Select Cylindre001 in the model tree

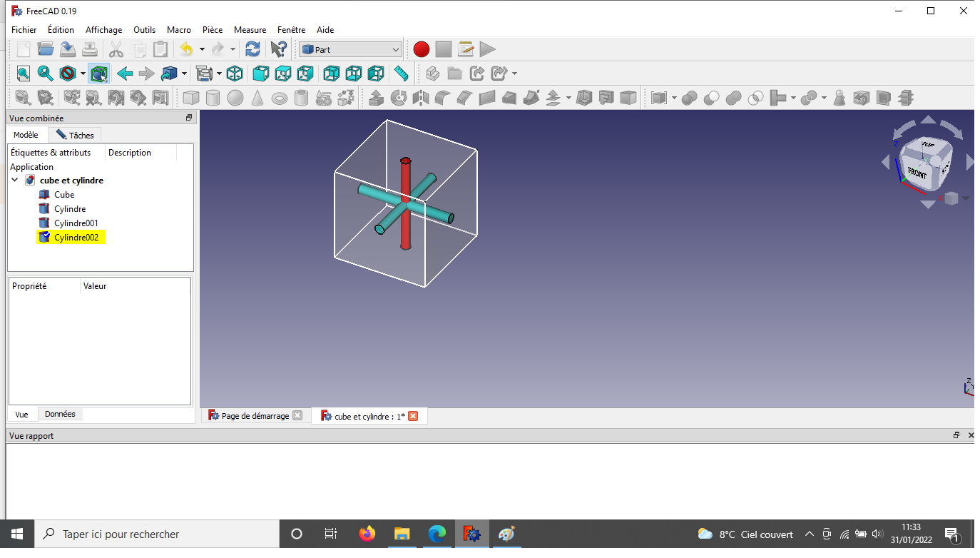(x=76, y=223)
